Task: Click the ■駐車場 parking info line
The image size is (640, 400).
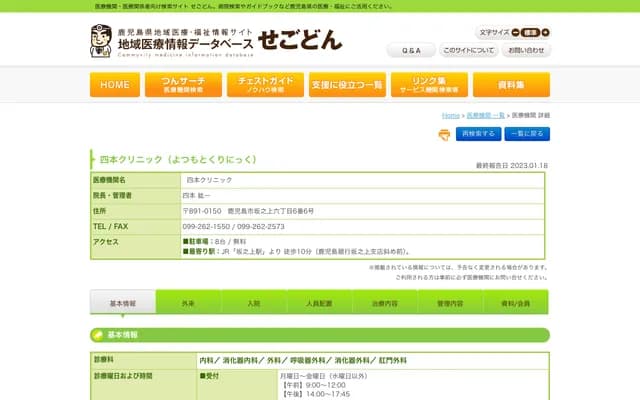Action: coord(214,242)
